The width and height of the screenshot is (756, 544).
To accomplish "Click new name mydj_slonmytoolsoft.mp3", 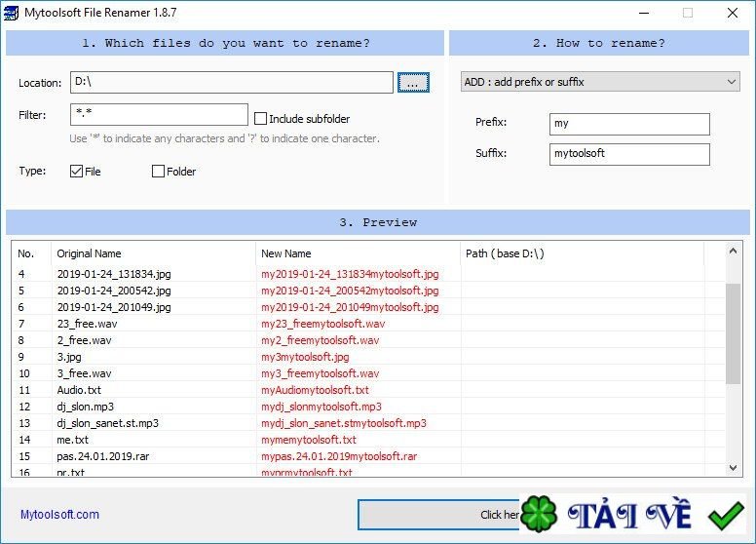I will 321,407.
